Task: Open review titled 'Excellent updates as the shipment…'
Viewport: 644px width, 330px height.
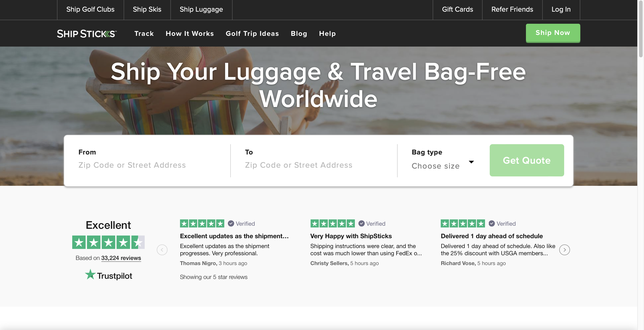Action: (234, 236)
